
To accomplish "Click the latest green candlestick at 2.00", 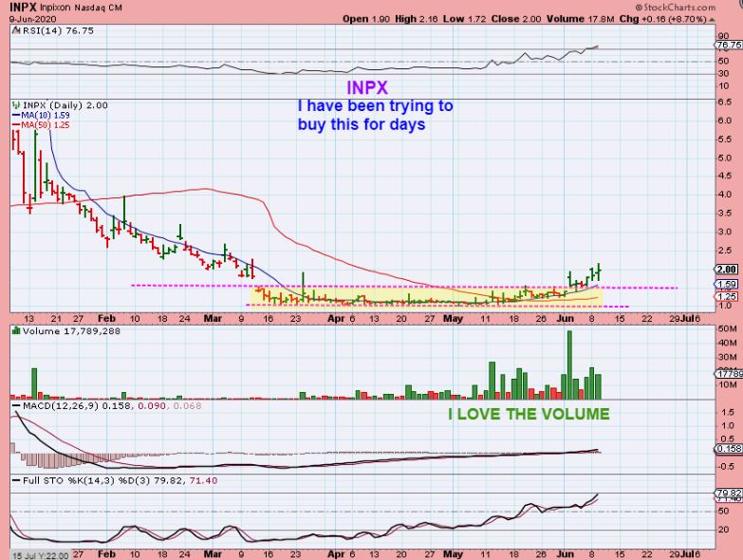I will 599,272.
